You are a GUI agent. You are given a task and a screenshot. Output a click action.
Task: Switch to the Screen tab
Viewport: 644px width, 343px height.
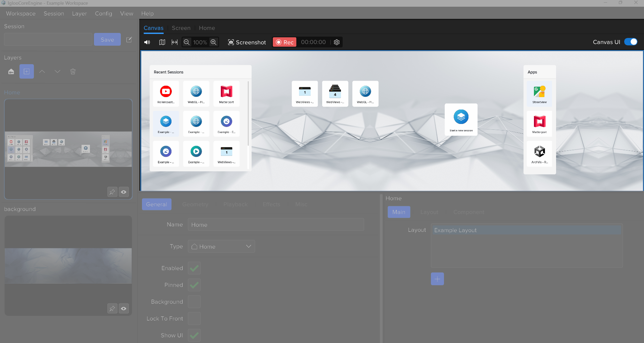(x=181, y=28)
